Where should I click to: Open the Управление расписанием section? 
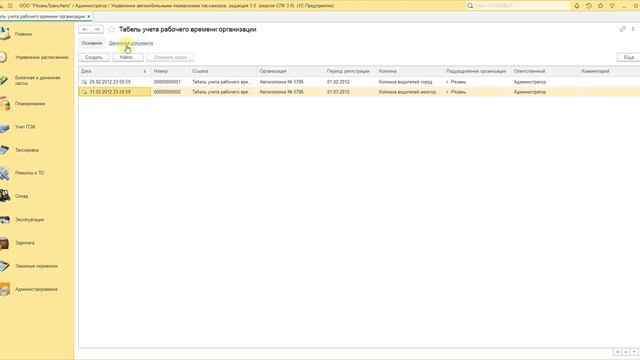click(x=41, y=58)
